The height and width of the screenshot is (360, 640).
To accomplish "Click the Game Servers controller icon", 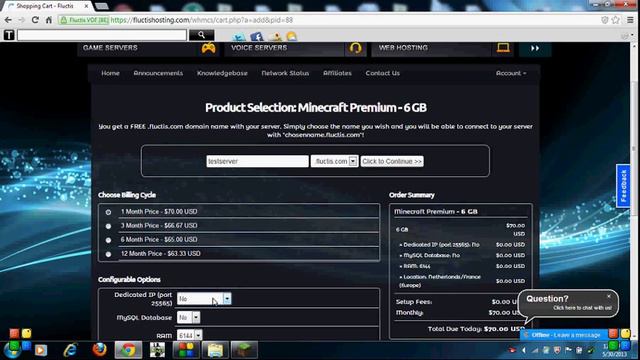I will pyautogui.click(x=209, y=48).
